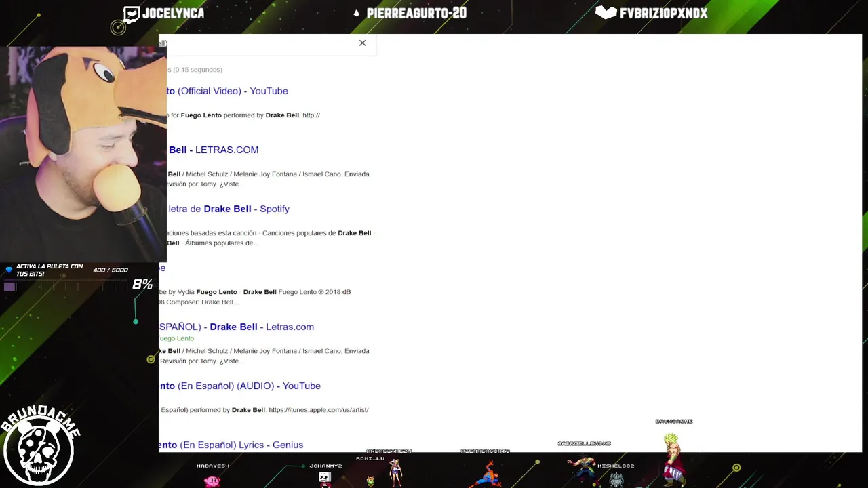Click the 'Fuego Lento ℗ 2018 dB' snippet text
This screenshot has height=488, width=868.
click(x=315, y=292)
